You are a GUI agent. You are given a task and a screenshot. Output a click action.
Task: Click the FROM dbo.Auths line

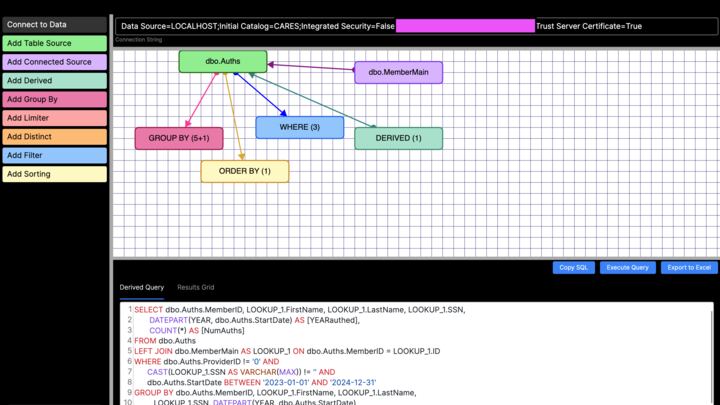[x=165, y=341]
